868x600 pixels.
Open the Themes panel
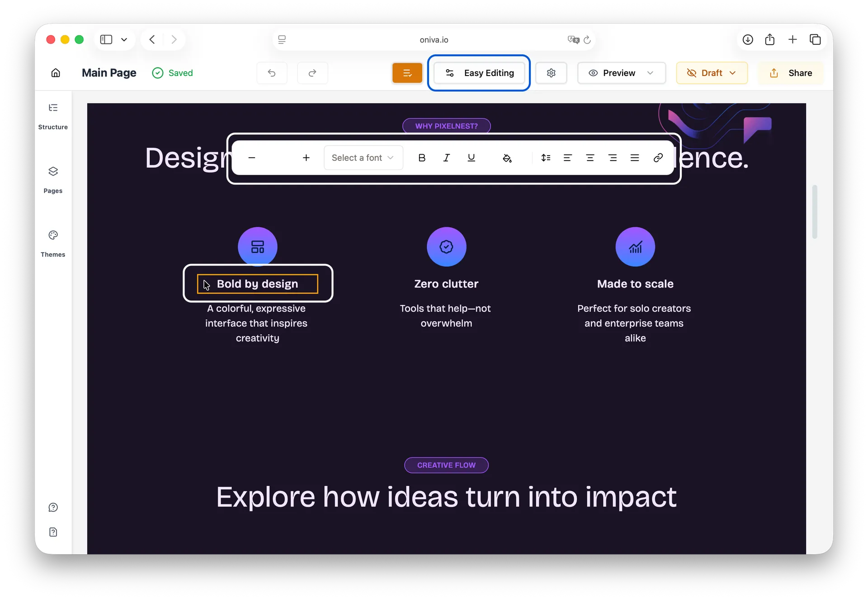click(x=53, y=243)
